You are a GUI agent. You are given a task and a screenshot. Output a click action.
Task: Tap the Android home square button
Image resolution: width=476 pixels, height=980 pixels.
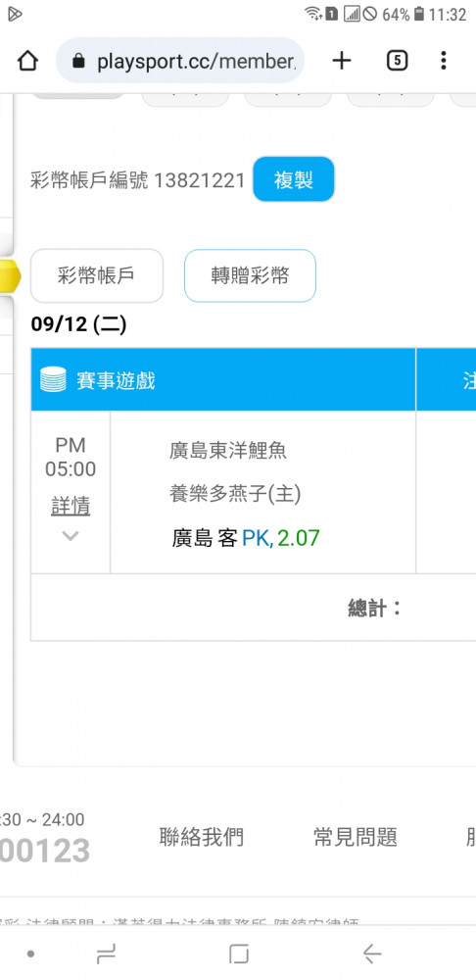coord(238,954)
